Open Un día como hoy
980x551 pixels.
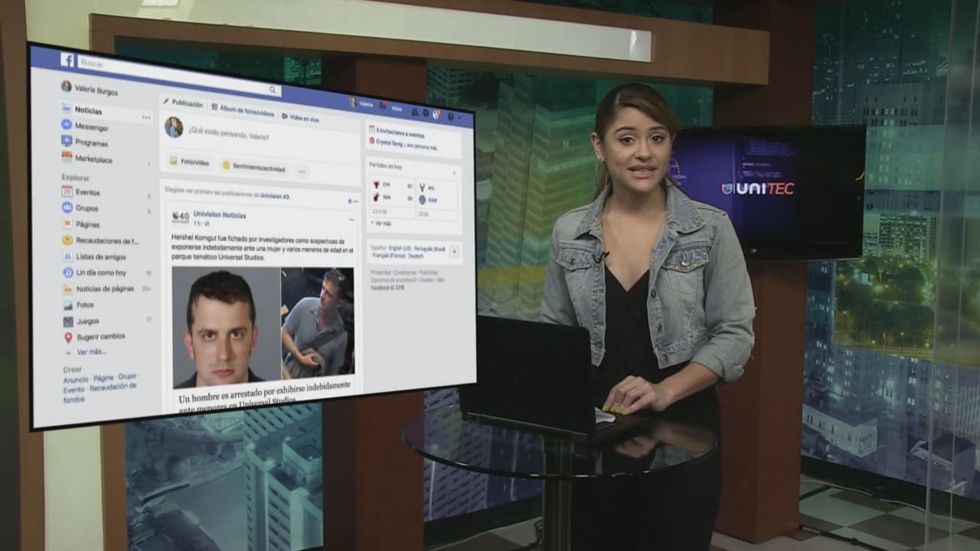click(100, 272)
